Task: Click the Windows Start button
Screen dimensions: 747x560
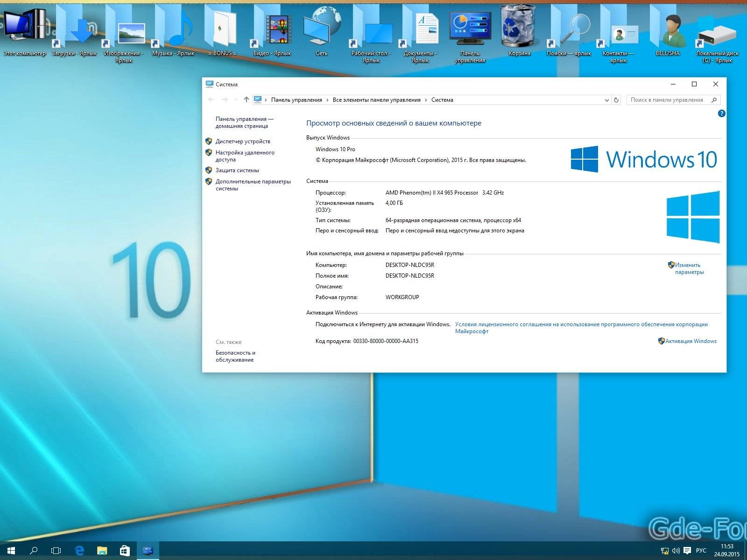Action: 11,551
